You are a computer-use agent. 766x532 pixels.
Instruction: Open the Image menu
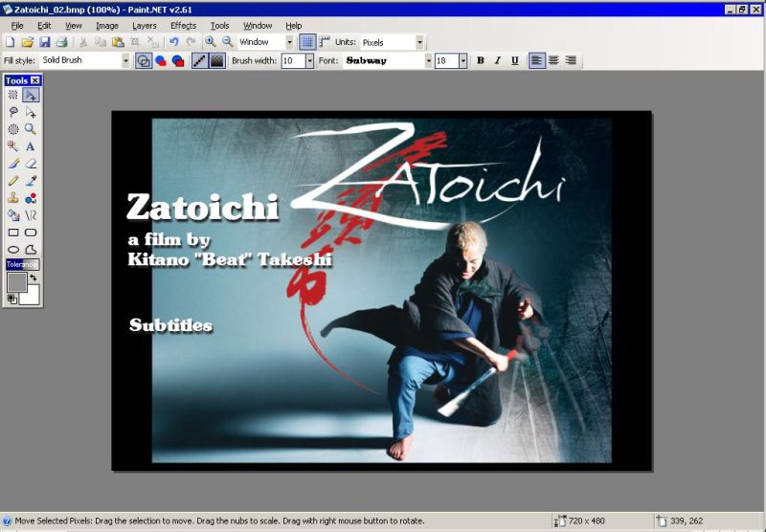point(107,26)
